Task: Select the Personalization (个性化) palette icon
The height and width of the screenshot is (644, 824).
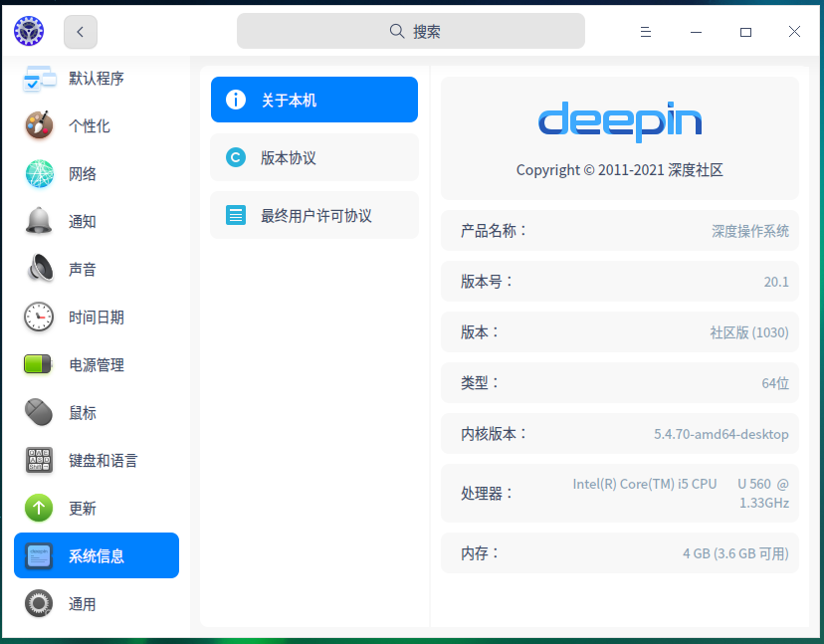Action: coord(40,125)
